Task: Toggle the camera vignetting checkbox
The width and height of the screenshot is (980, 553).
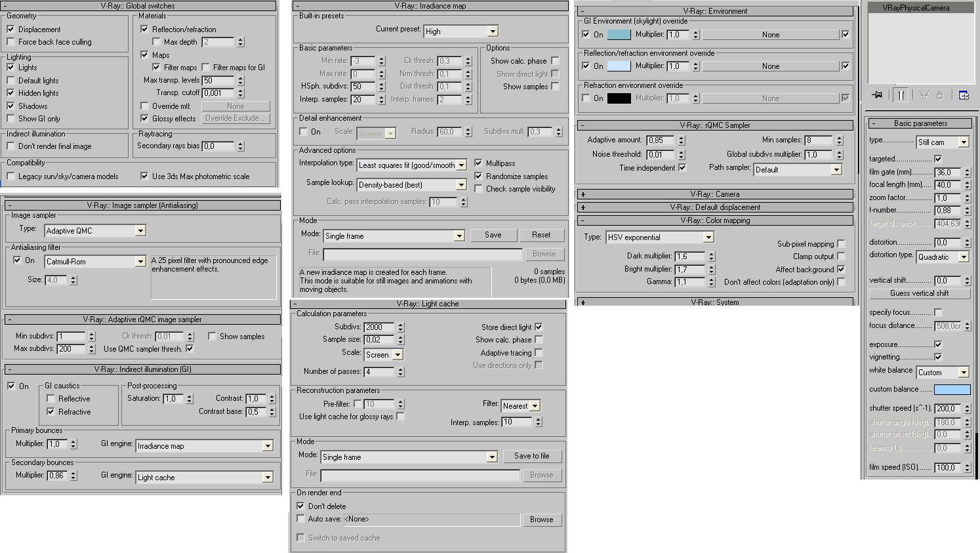Action: point(938,358)
